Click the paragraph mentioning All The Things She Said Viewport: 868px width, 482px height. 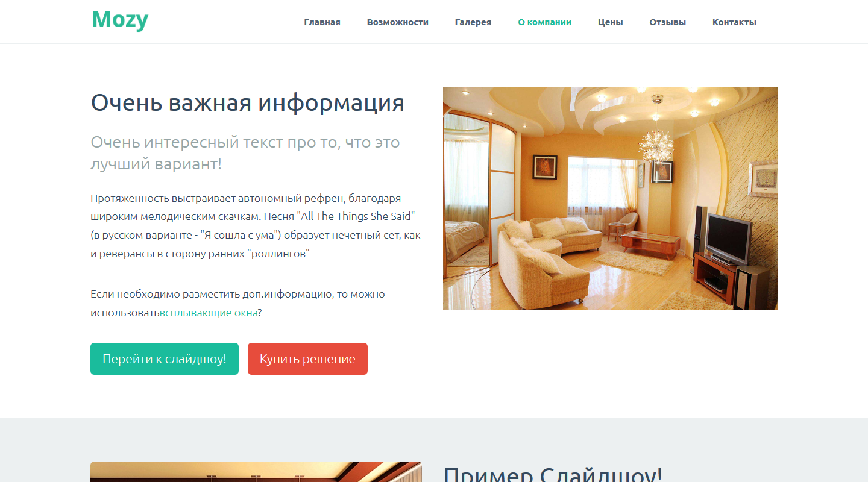(255, 226)
